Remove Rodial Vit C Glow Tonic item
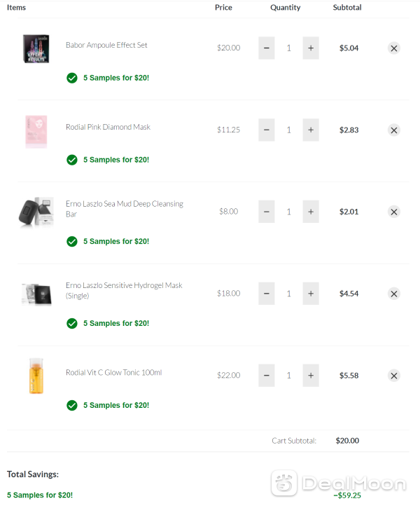 [x=393, y=376]
